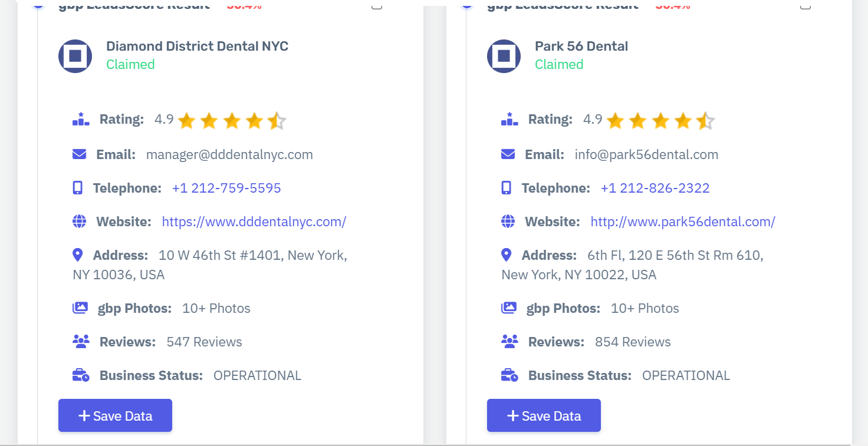Save Data for Diamond District Dental NYC
Screen dimensions: 868x446
click(x=115, y=415)
